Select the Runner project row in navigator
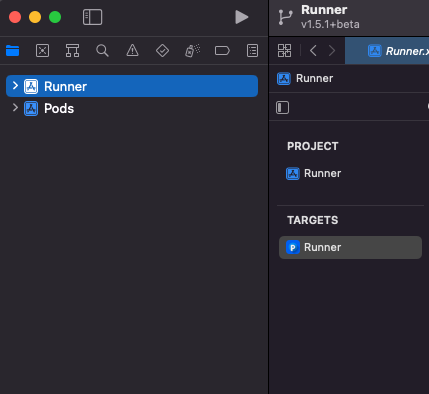The width and height of the screenshot is (429, 394). tap(132, 86)
